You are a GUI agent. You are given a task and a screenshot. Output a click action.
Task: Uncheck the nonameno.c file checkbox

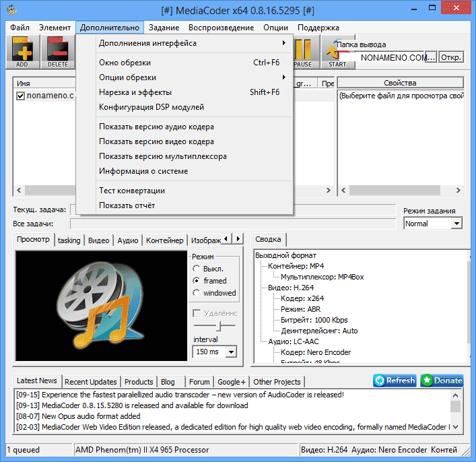click(20, 96)
